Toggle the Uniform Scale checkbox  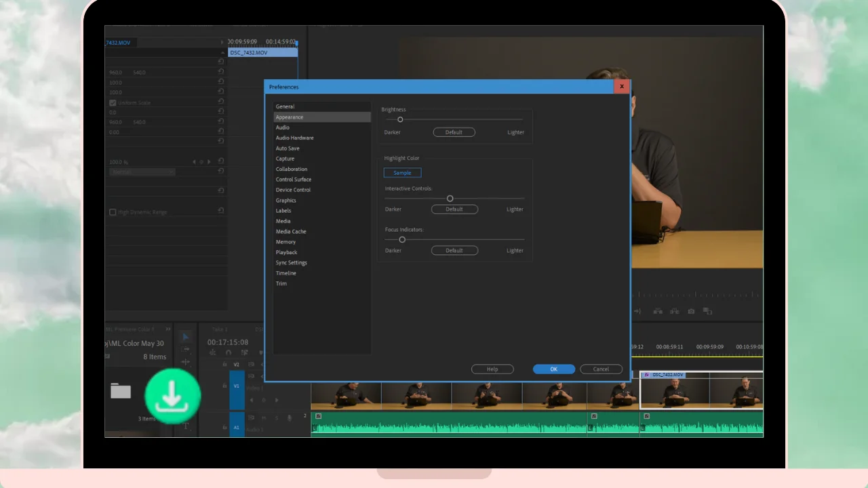tap(113, 102)
